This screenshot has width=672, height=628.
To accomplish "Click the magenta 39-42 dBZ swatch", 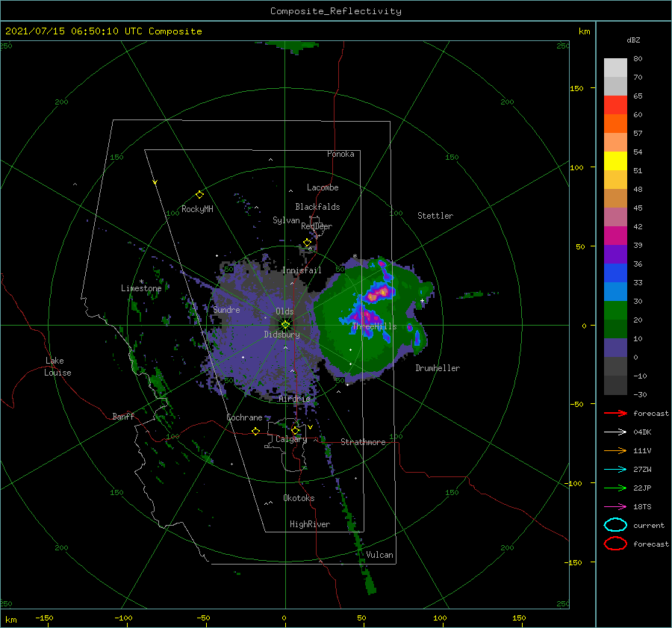I will (615, 235).
